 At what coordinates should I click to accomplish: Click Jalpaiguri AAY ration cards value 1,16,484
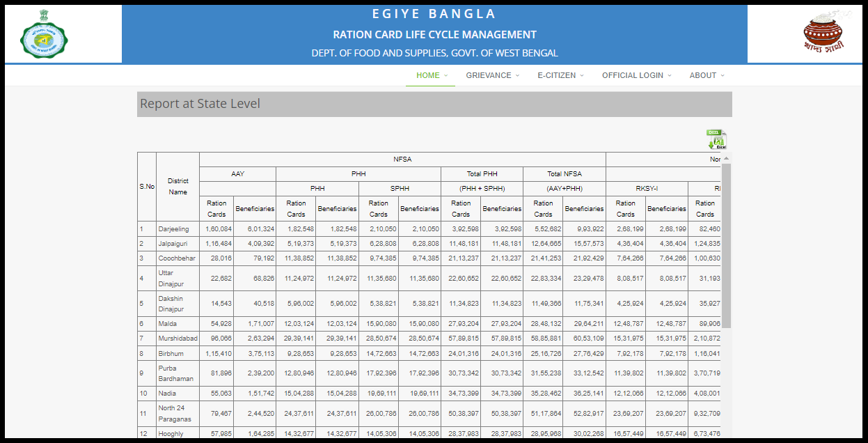click(x=219, y=244)
